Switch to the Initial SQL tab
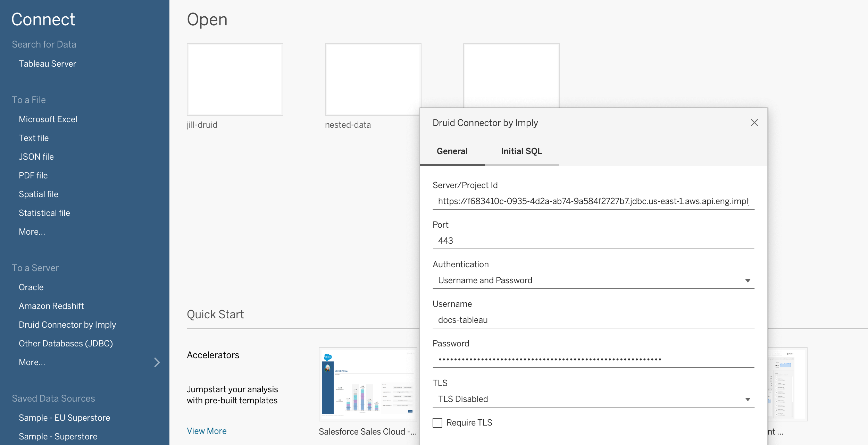The height and width of the screenshot is (445, 868). [521, 151]
